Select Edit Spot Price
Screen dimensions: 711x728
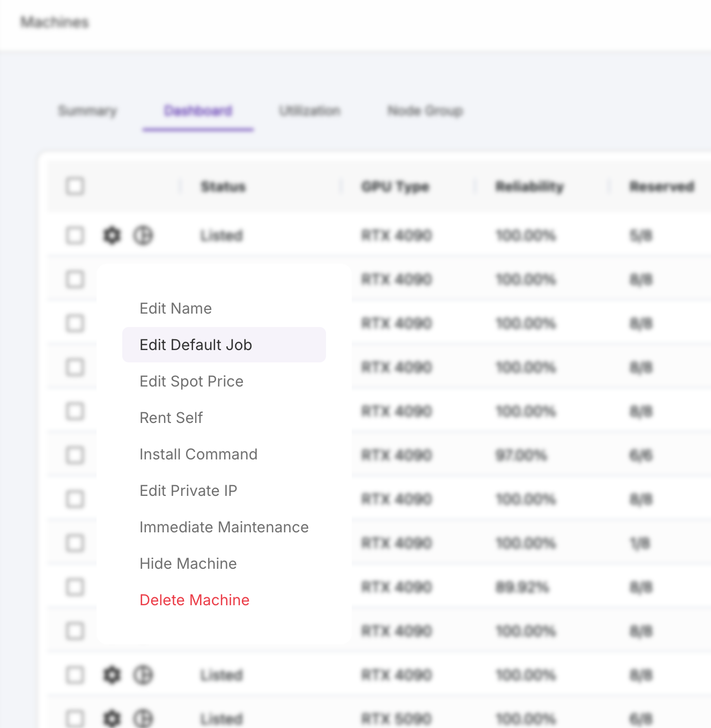pyautogui.click(x=191, y=381)
